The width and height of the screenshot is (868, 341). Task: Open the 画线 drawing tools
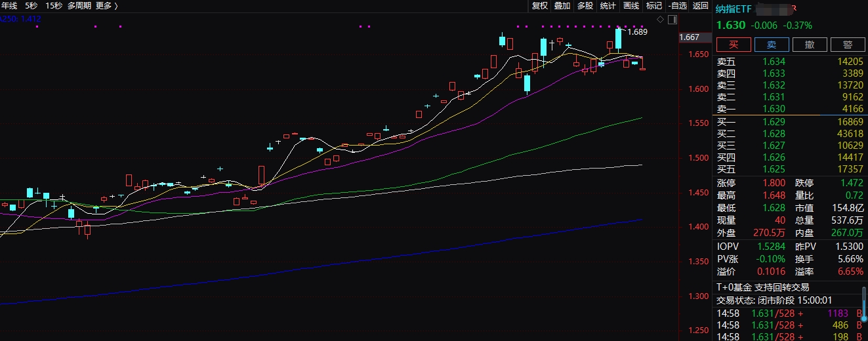631,6
